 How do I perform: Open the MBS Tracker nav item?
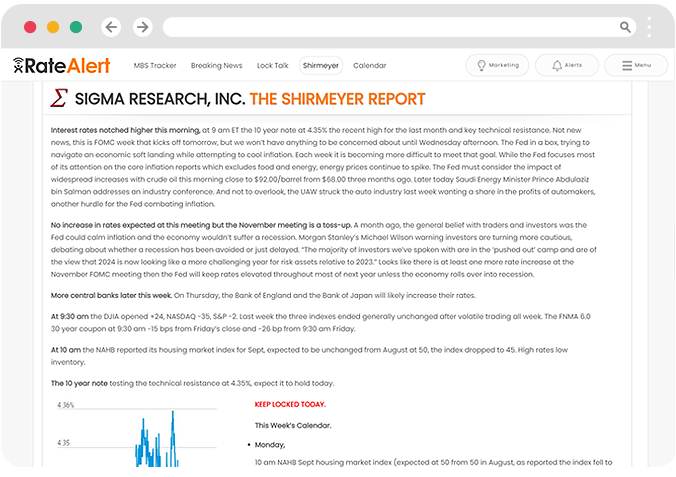154,66
